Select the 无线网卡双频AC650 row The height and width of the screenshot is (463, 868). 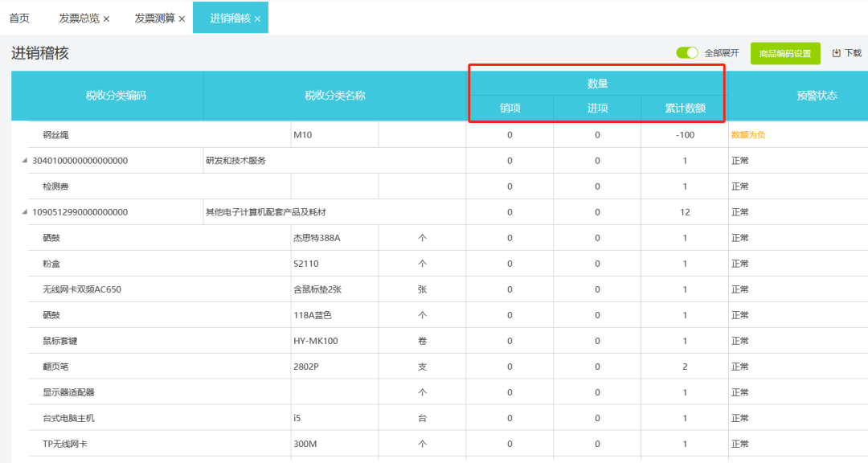click(x=82, y=289)
